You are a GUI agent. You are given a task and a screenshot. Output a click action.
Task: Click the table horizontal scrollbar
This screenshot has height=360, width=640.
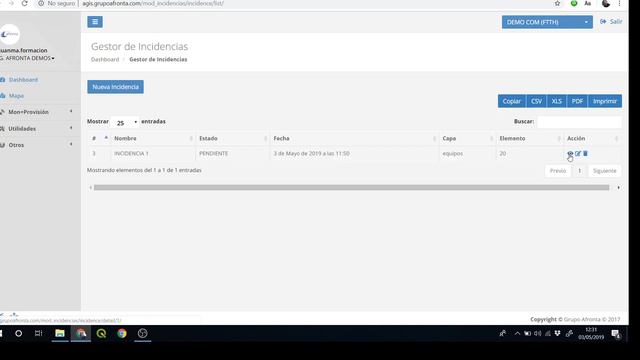pos(351,188)
